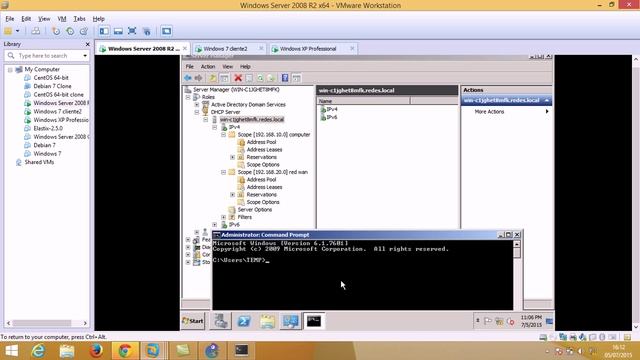Click More Actions in Actions pane
640x360 pixels.
click(489, 111)
